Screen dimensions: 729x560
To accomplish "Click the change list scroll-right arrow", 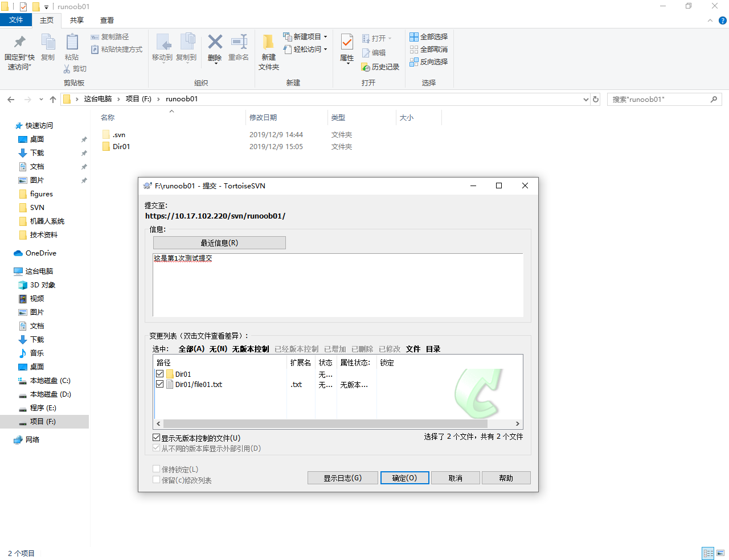I will 517,423.
